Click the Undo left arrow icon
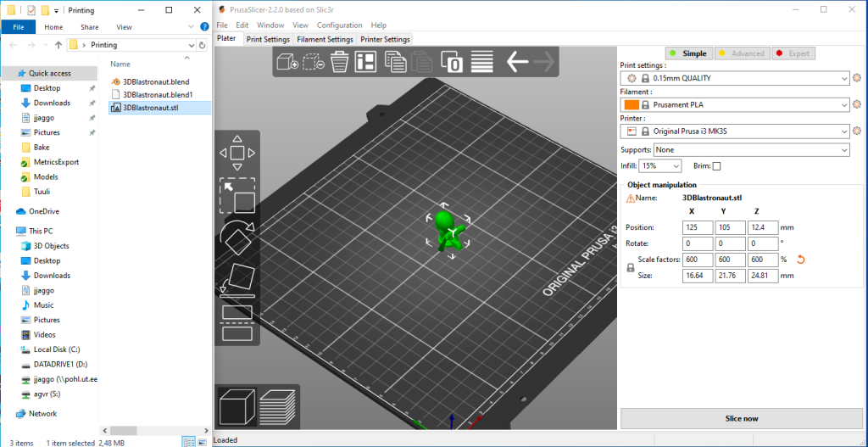The image size is (868, 447). pyautogui.click(x=517, y=61)
